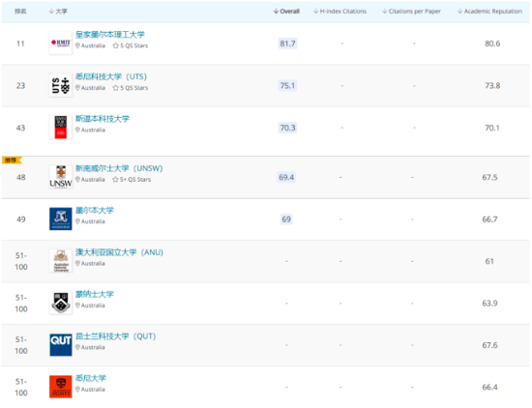Screen dimensions: 532x408
Task: Open 墨尔本大学 link
Action: tap(95, 210)
